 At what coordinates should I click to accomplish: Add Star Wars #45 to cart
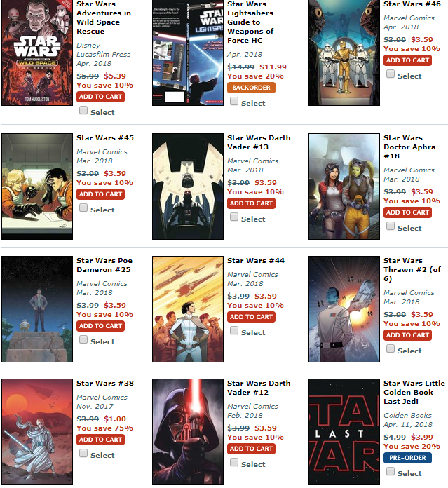coord(100,194)
